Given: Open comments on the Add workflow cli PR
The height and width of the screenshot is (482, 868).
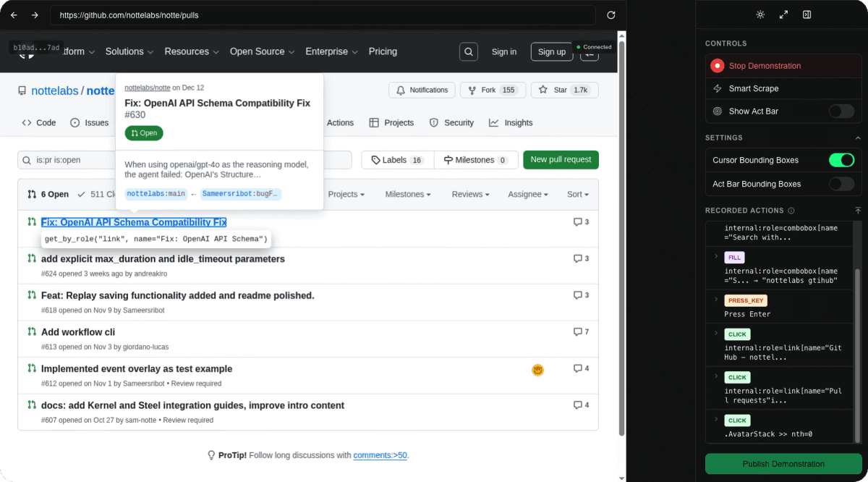Looking at the screenshot, I should tap(581, 331).
